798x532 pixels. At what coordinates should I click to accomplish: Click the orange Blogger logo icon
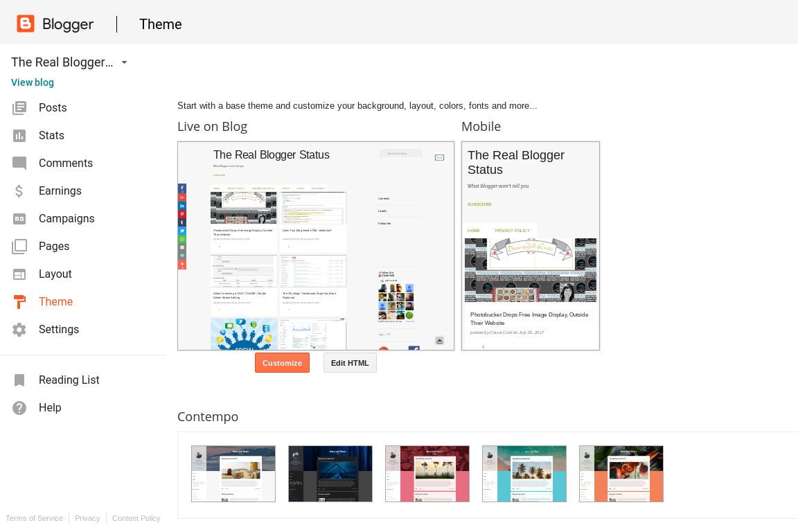click(26, 24)
